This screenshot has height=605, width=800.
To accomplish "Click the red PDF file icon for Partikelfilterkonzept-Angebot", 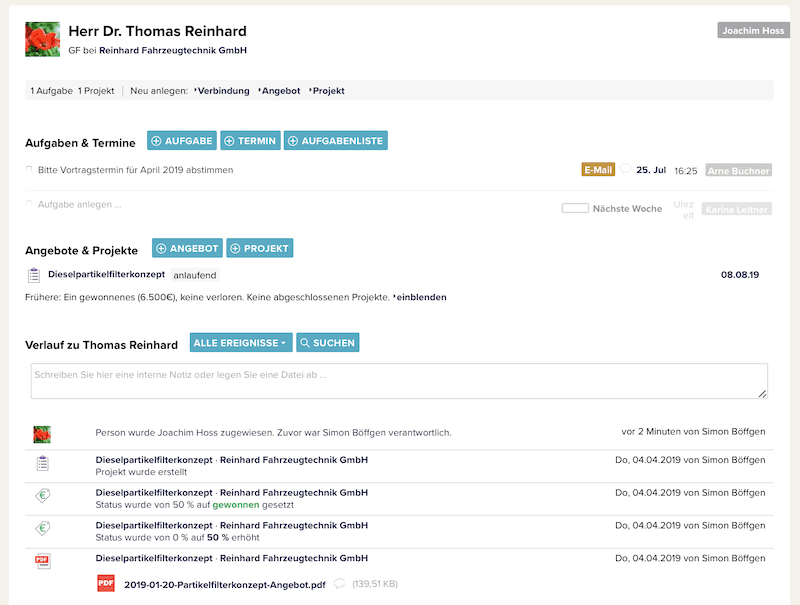I will [x=105, y=583].
